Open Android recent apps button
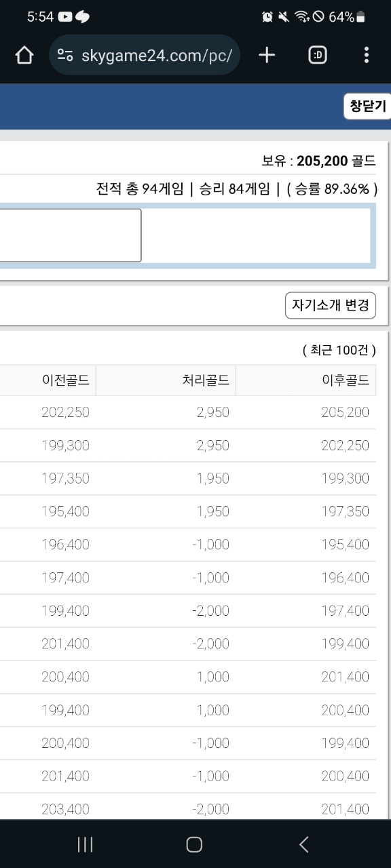Viewport: 391px width, 868px height. [x=85, y=844]
